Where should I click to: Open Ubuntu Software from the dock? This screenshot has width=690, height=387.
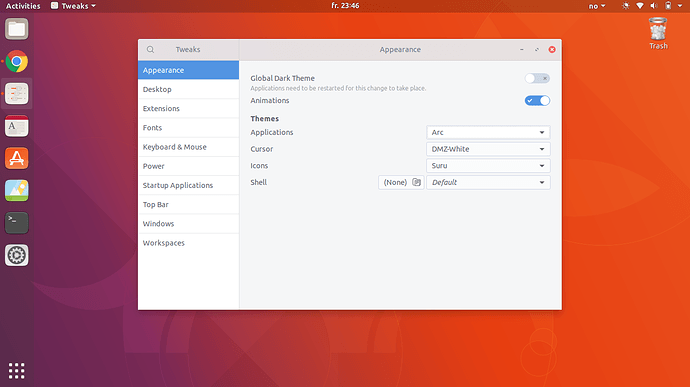tap(17, 158)
